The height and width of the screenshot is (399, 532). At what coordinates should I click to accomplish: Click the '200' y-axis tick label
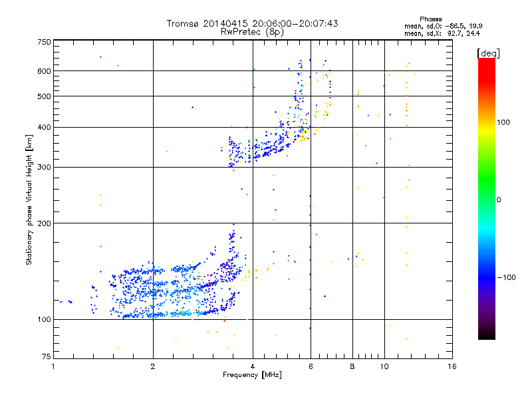tap(45, 223)
